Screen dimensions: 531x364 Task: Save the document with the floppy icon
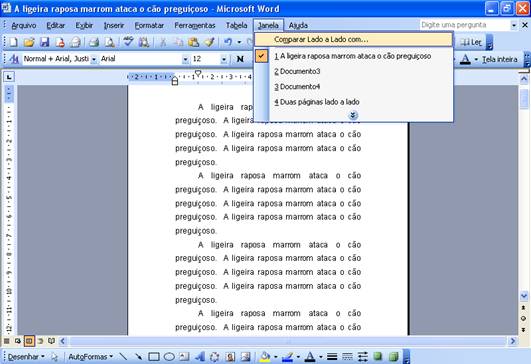[45, 42]
